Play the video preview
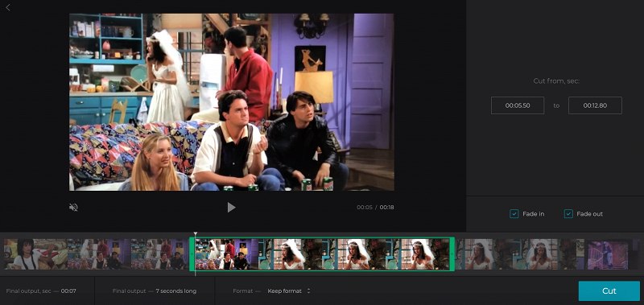This screenshot has height=305, width=644. click(x=232, y=208)
